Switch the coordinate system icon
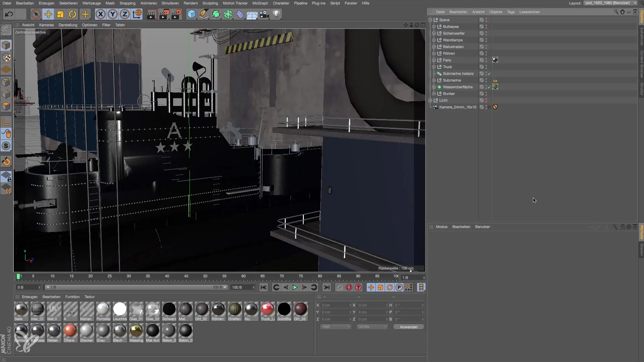The width and height of the screenshot is (644, 362). 137,14
